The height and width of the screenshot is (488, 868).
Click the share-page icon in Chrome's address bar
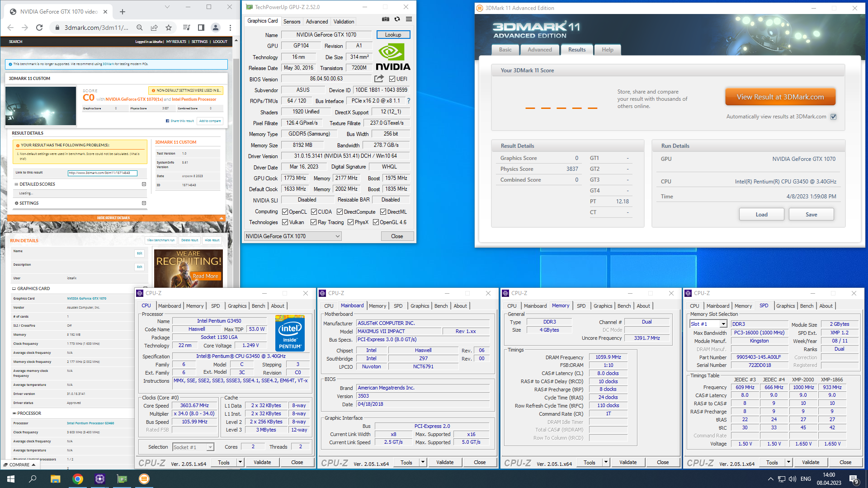point(154,28)
